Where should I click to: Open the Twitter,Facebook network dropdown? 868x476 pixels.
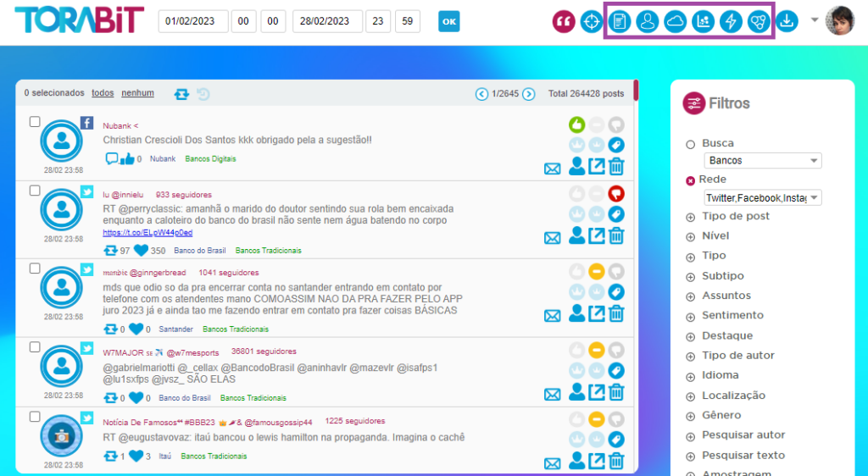tap(763, 197)
